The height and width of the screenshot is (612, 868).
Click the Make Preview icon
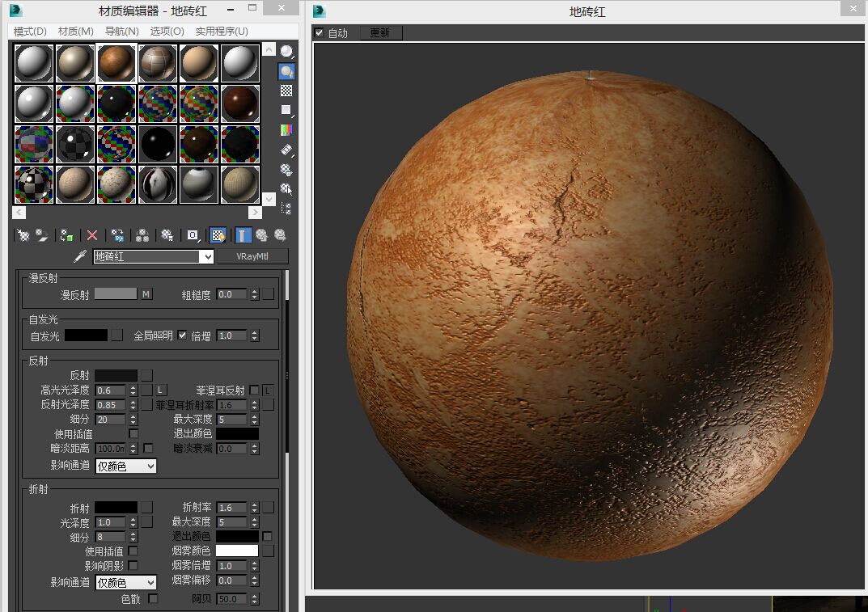pos(286,150)
